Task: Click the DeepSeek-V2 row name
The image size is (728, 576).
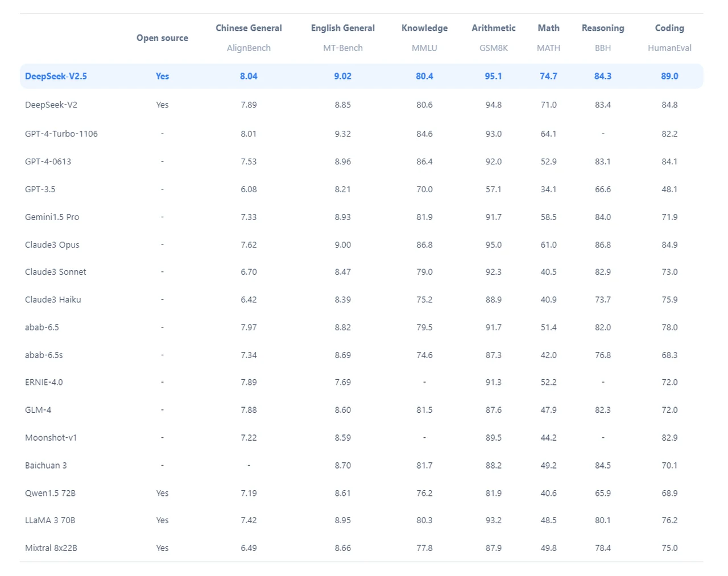Action: [51, 105]
